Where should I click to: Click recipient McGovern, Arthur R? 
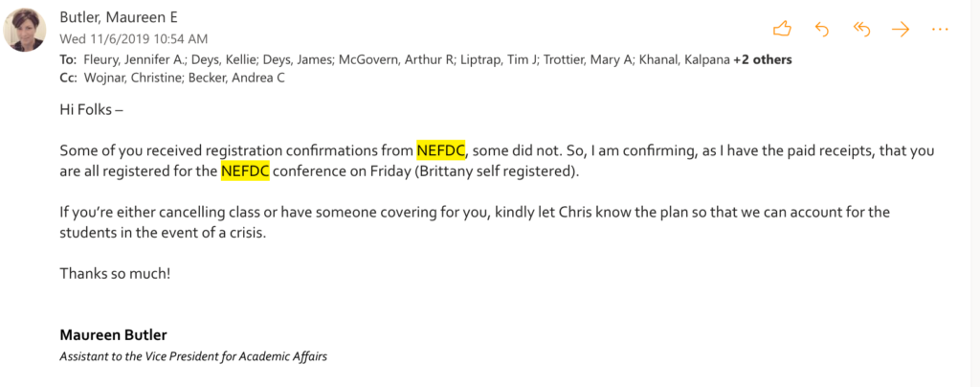[x=413, y=59]
